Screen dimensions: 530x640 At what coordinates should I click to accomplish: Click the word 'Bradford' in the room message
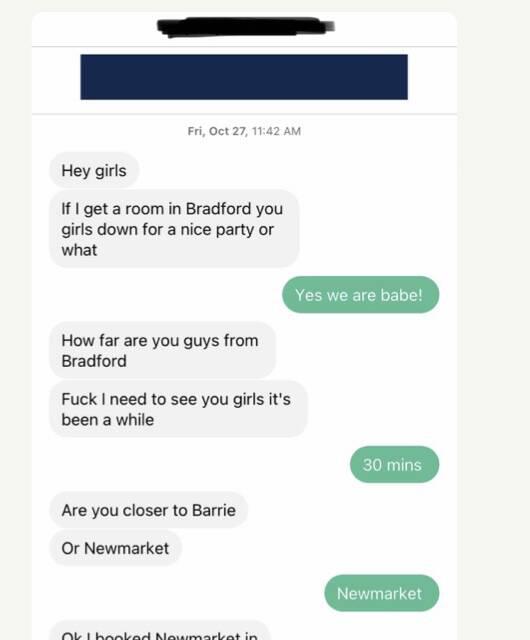(218, 209)
